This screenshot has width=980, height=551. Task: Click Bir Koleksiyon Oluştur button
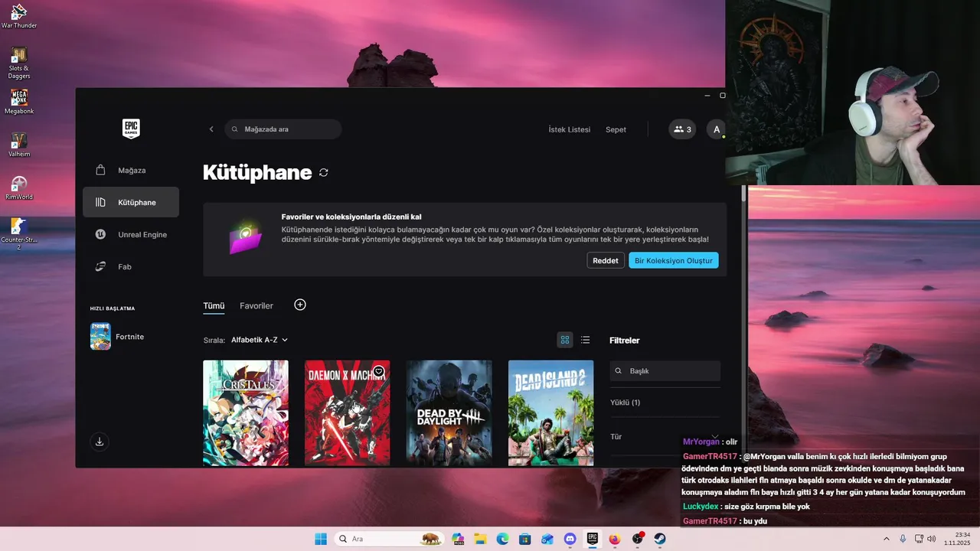point(674,260)
